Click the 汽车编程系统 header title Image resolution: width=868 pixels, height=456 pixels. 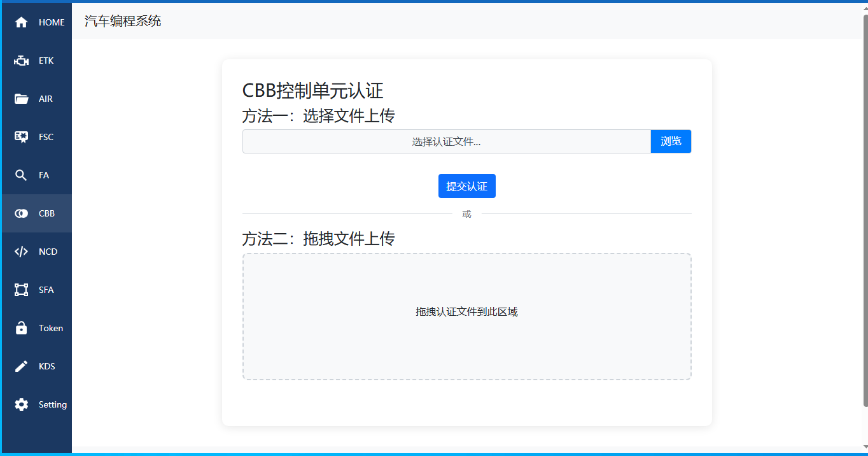pos(123,21)
